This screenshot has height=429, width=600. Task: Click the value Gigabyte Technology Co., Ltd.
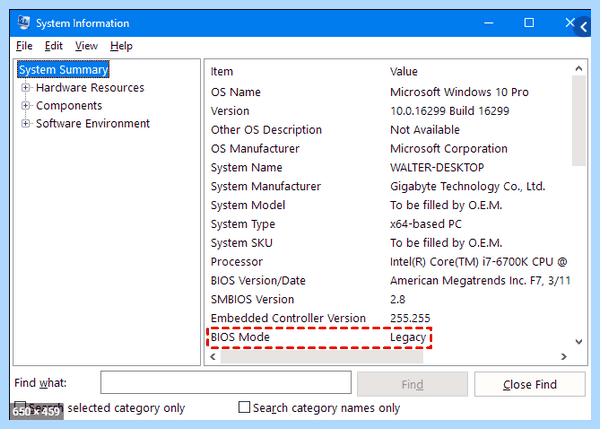pyautogui.click(x=468, y=186)
